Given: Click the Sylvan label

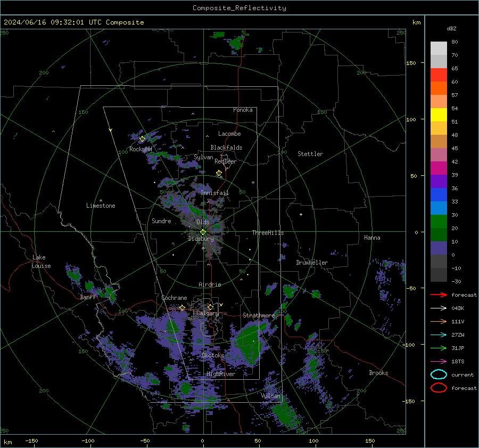Looking at the screenshot, I should pyautogui.click(x=203, y=157).
